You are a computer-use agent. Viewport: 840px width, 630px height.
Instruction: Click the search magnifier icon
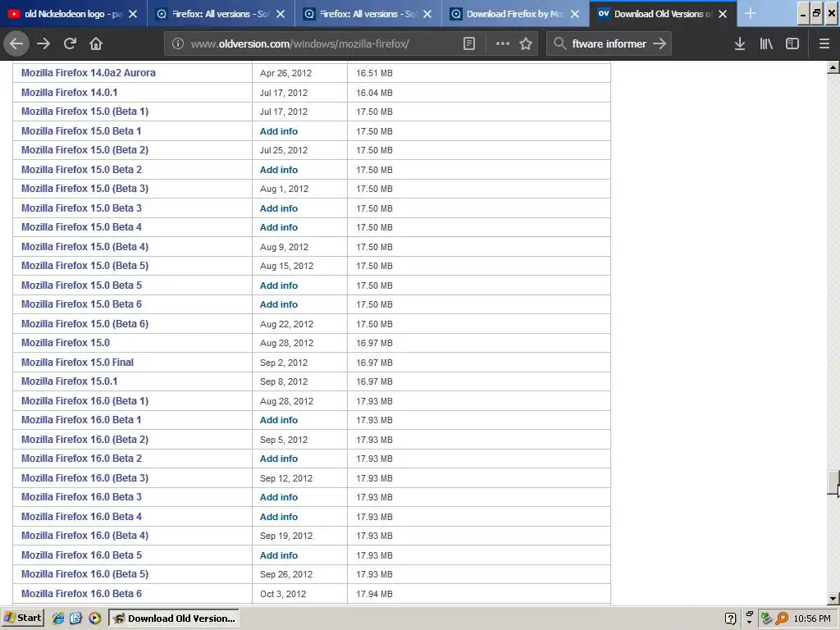click(x=559, y=43)
